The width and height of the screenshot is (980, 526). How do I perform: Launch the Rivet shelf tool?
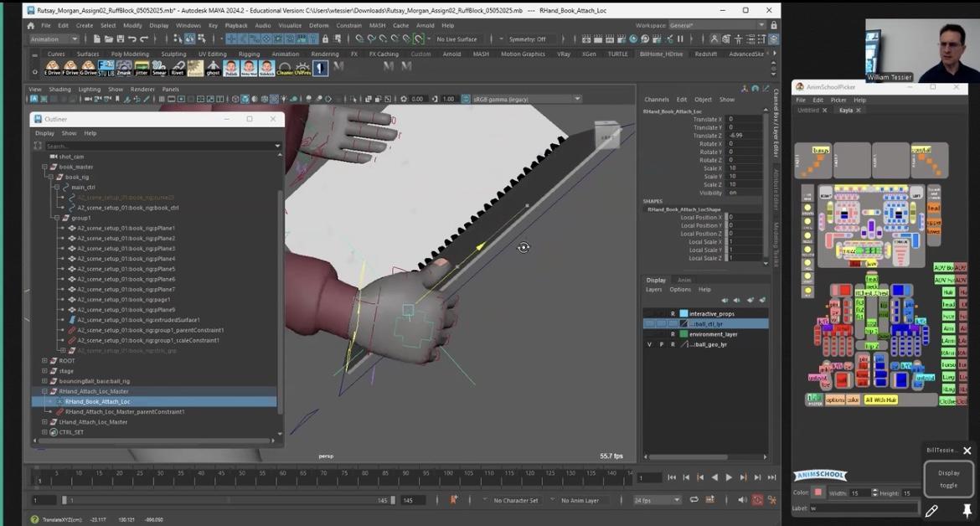pos(178,68)
